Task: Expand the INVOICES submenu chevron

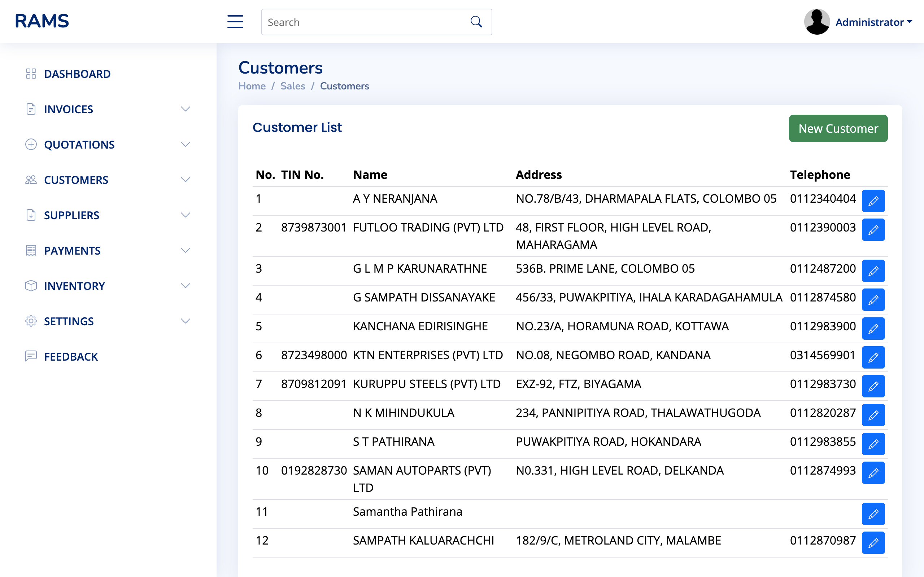Action: point(186,109)
